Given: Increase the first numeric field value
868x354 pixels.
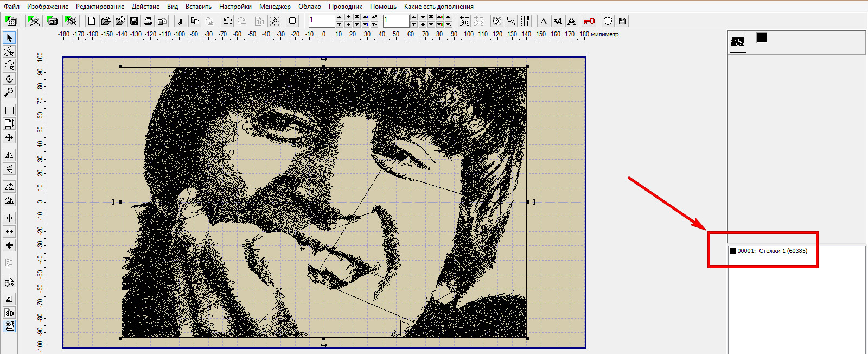Looking at the screenshot, I should [339, 18].
